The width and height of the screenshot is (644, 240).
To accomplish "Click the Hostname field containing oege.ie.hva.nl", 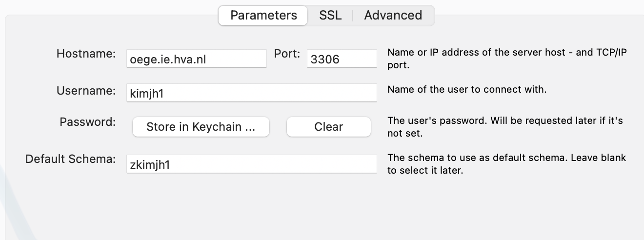I will coord(197,59).
